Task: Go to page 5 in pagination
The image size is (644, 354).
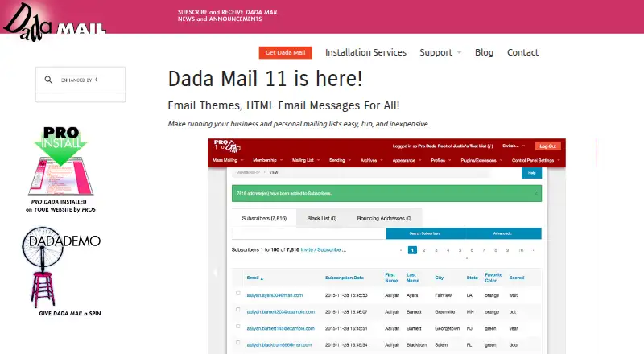Action: pos(460,250)
